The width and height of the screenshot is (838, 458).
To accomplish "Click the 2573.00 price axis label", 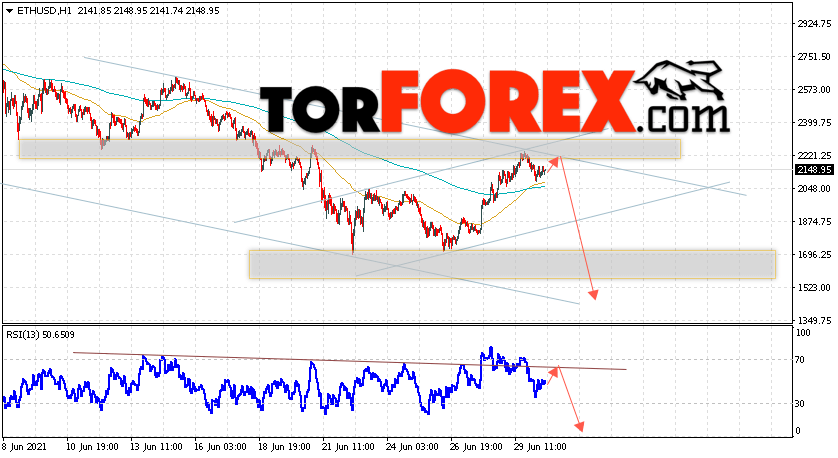I will [x=814, y=90].
